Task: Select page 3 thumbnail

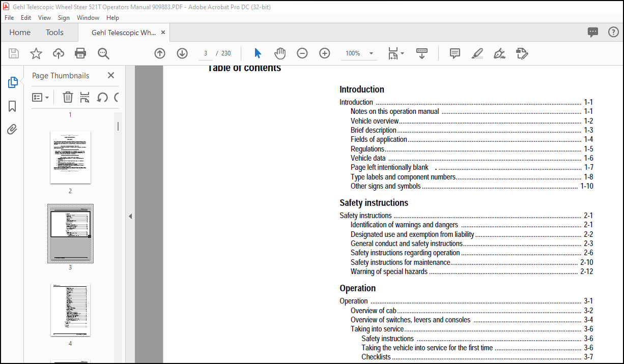Action: coord(70,233)
